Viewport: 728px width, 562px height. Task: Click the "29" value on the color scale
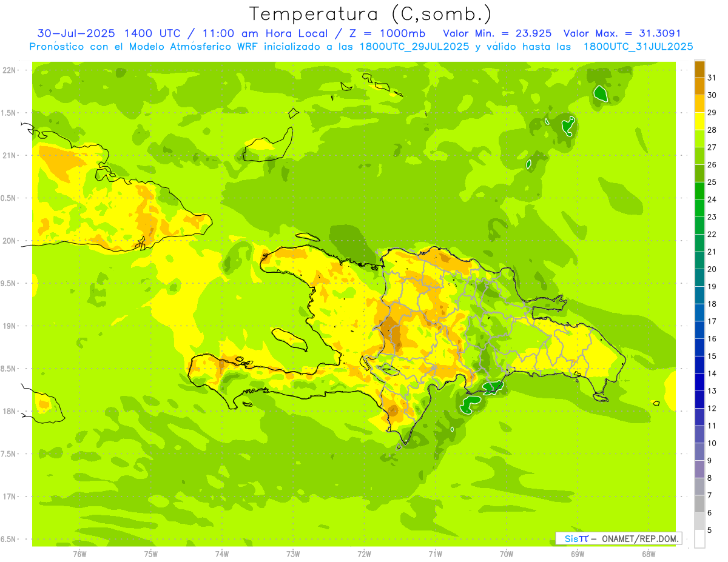[712, 112]
